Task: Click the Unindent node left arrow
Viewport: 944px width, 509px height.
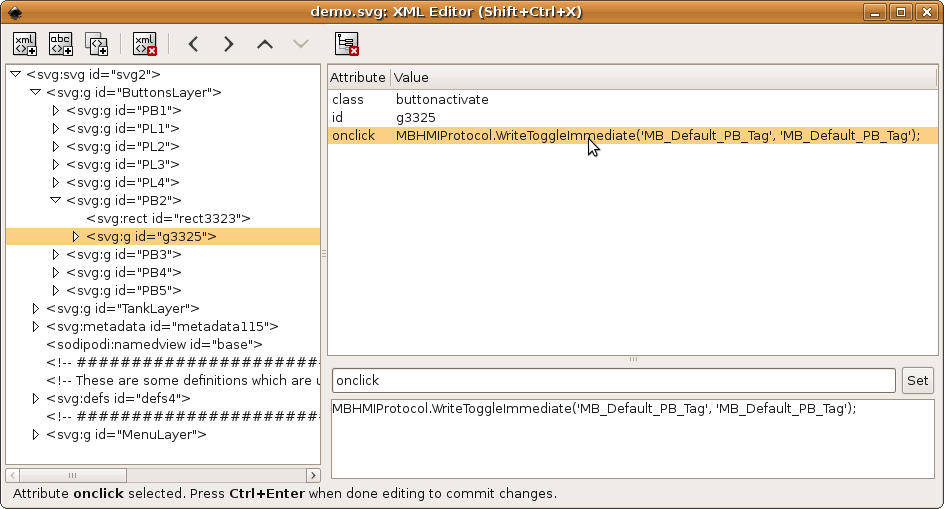Action: point(193,44)
